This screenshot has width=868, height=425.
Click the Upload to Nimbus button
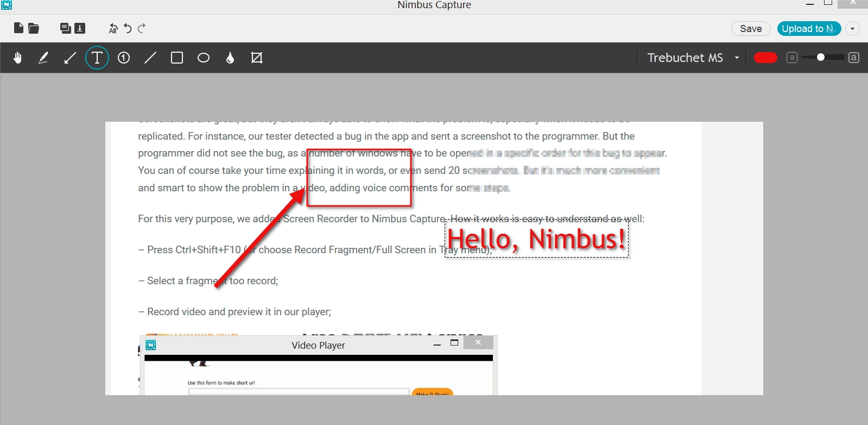pyautogui.click(x=809, y=28)
